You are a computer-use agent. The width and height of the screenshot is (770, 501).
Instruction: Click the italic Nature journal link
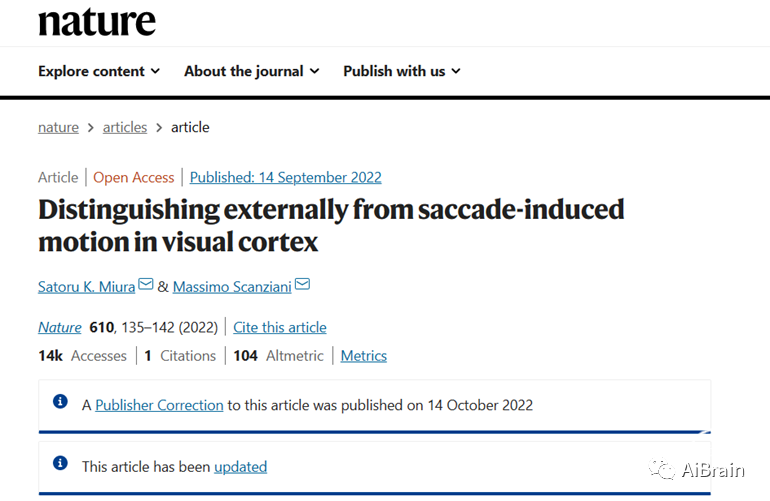pos(60,327)
